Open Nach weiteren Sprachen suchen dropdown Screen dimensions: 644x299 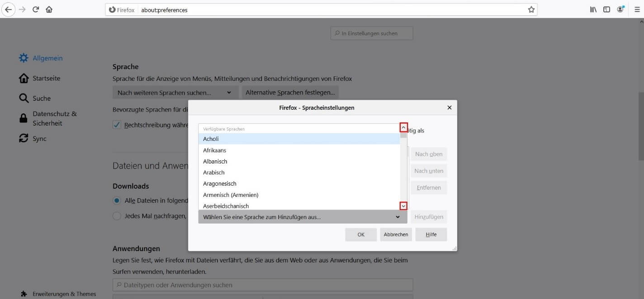tap(175, 93)
